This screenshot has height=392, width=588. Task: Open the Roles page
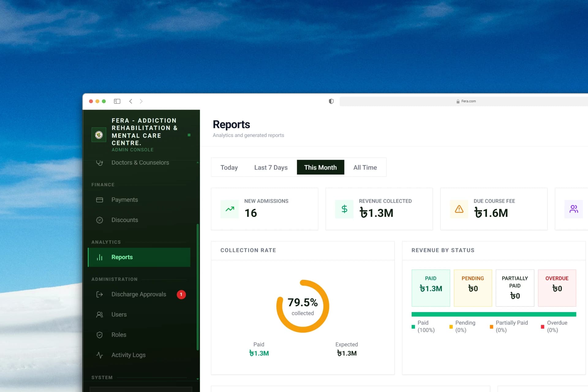click(139, 335)
